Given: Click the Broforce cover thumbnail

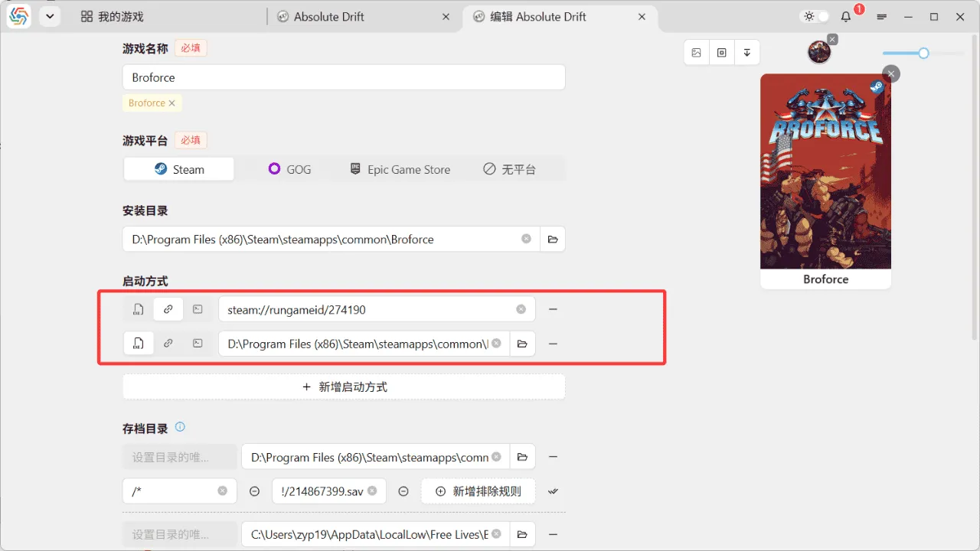Looking at the screenshot, I should pyautogui.click(x=825, y=172).
